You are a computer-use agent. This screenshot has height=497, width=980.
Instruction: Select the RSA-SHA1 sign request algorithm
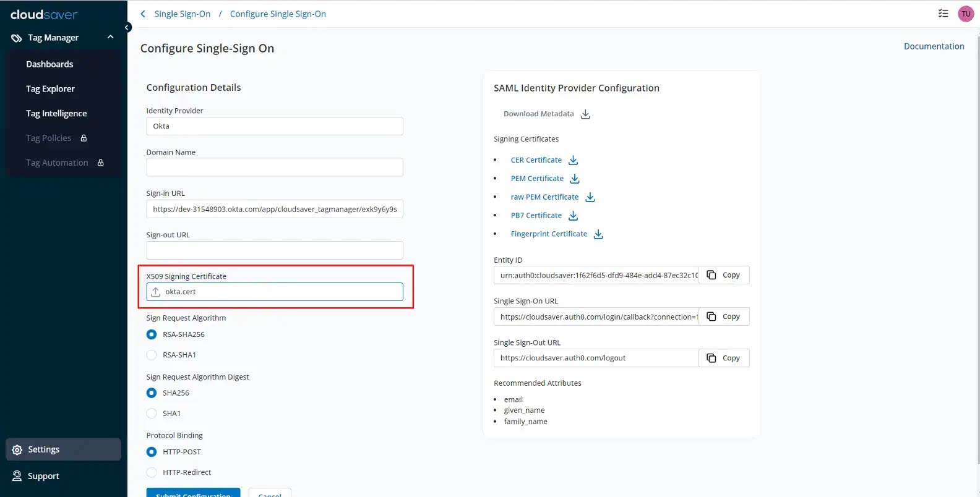152,355
